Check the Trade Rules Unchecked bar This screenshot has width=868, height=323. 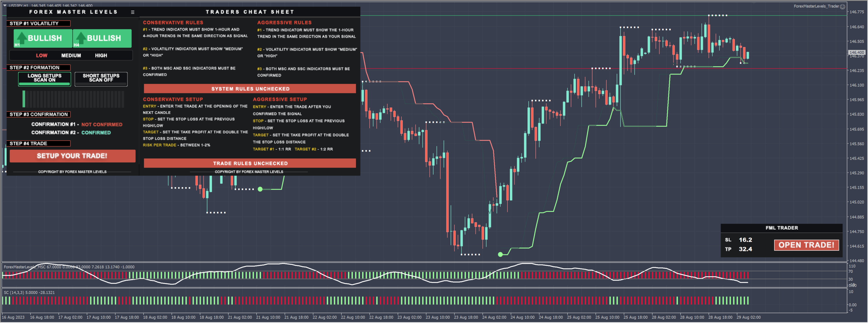pyautogui.click(x=250, y=163)
